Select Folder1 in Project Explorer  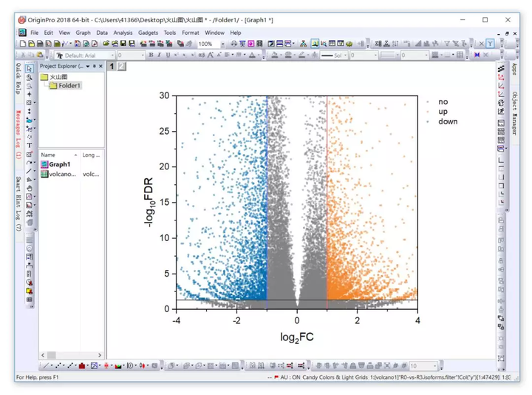click(x=65, y=86)
